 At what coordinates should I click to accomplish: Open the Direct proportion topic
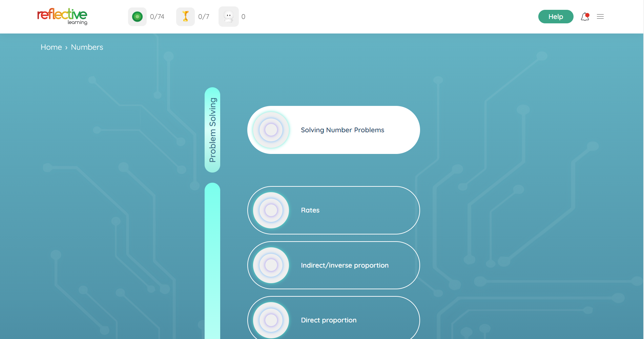coord(329,320)
